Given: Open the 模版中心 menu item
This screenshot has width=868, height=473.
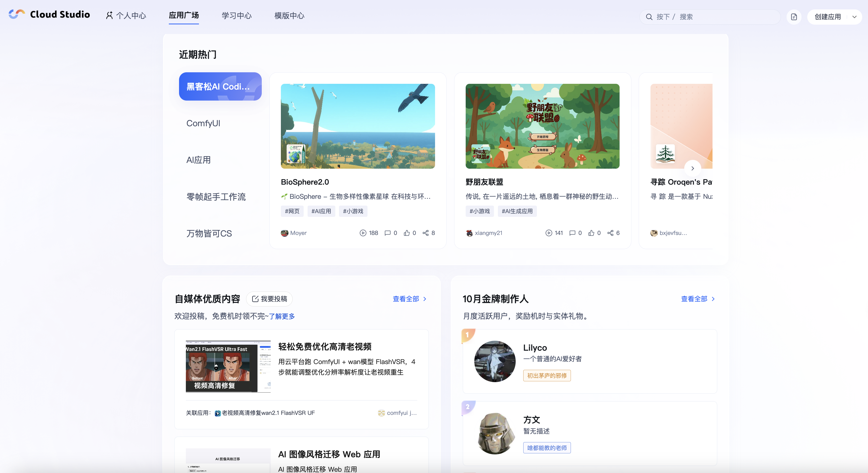Looking at the screenshot, I should pyautogui.click(x=289, y=15).
